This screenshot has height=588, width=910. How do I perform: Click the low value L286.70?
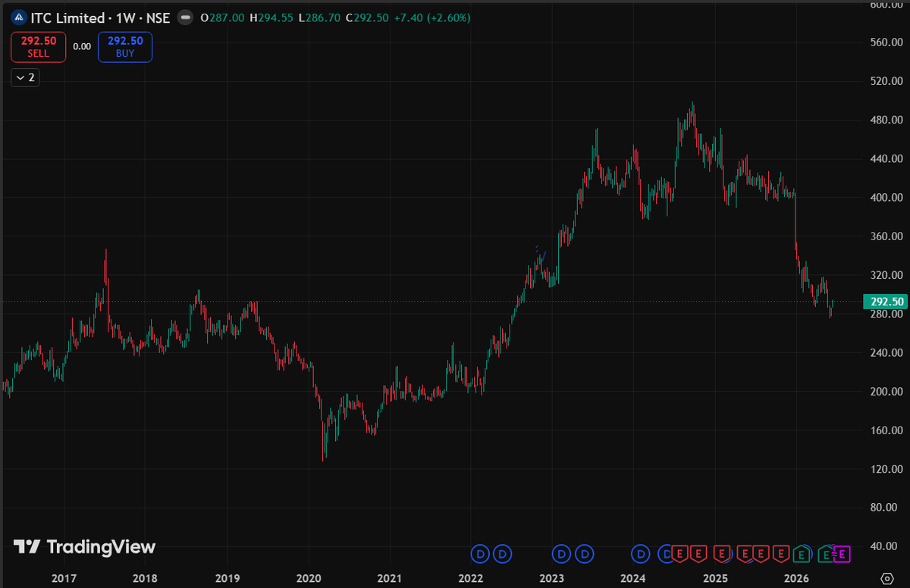319,17
